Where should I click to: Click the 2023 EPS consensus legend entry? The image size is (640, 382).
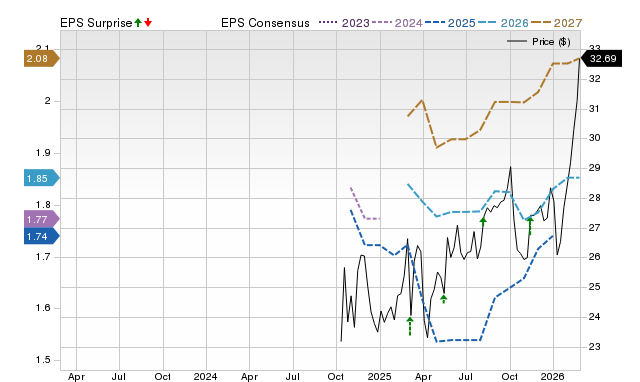[344, 23]
